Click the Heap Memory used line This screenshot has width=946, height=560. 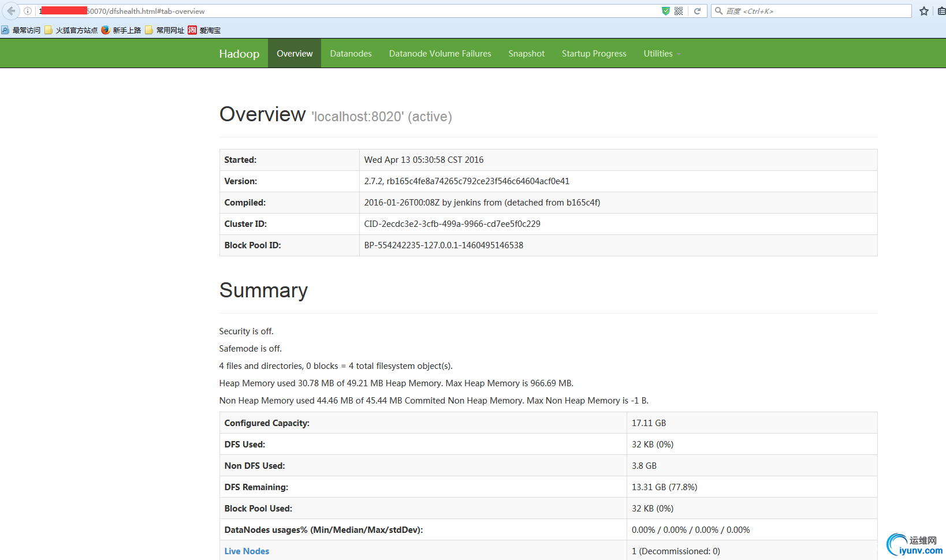396,383
